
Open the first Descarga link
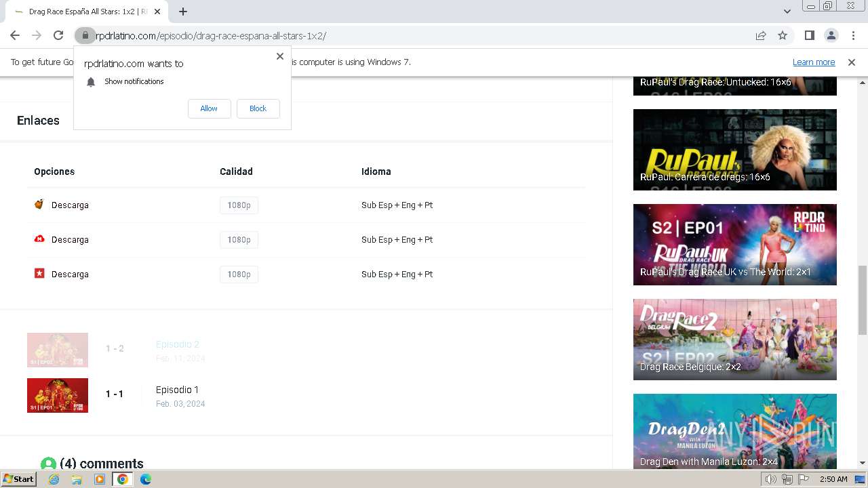(70, 205)
